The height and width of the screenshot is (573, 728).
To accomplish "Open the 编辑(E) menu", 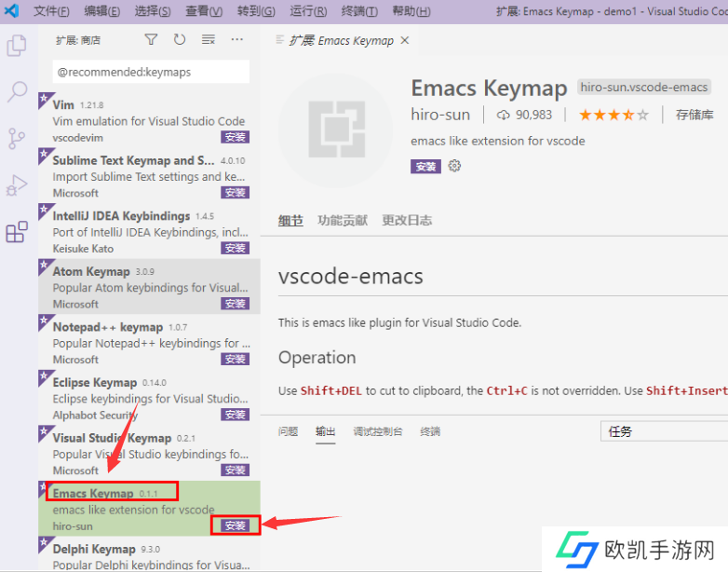I will coord(102,10).
